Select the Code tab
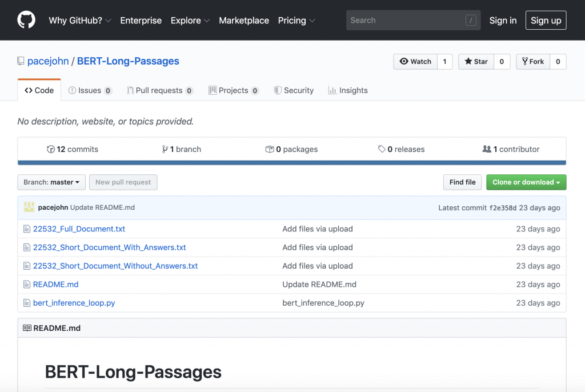This screenshot has height=392, width=585. 39,90
